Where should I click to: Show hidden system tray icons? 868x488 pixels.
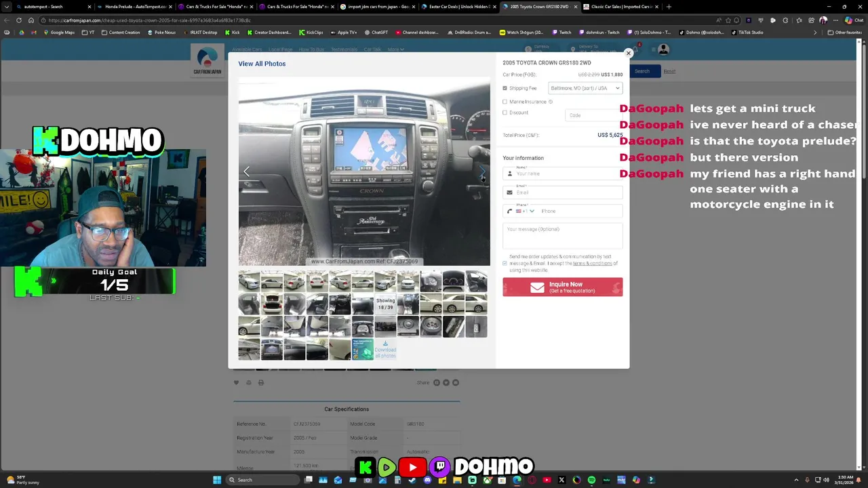pyautogui.click(x=796, y=480)
